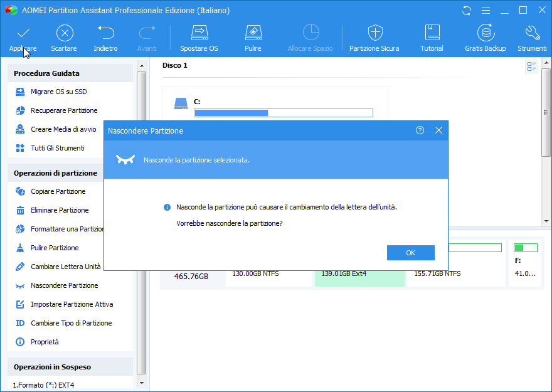The width and height of the screenshot is (552, 392).
Task: Toggle the disk view layout icon
Action: click(531, 66)
